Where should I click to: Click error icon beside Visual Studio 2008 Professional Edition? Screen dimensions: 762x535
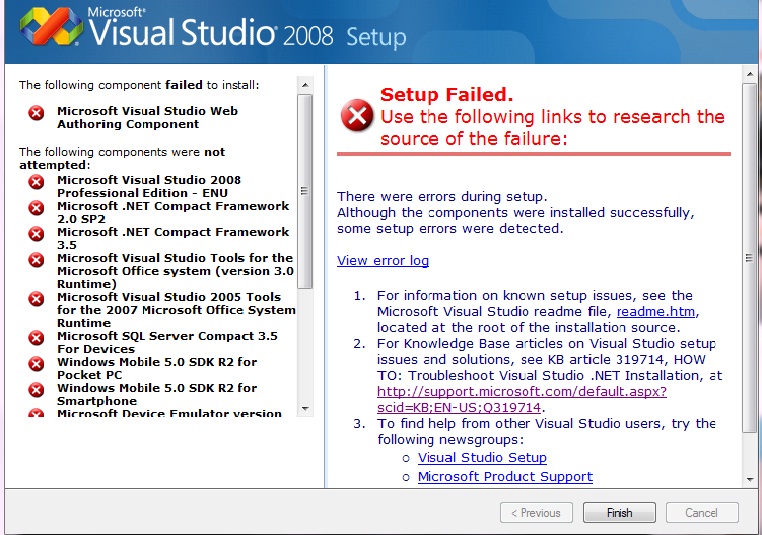pyautogui.click(x=36, y=182)
